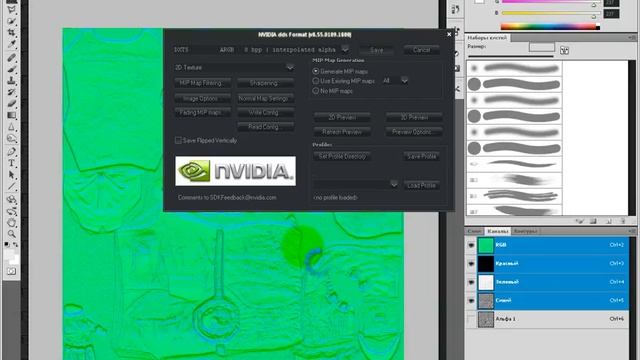640x360 pixels.
Task: Select the Eraser tool
Action: click(11, 104)
